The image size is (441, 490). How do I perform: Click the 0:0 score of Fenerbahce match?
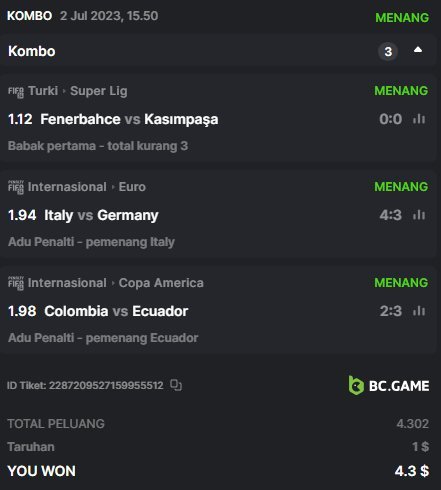point(391,119)
